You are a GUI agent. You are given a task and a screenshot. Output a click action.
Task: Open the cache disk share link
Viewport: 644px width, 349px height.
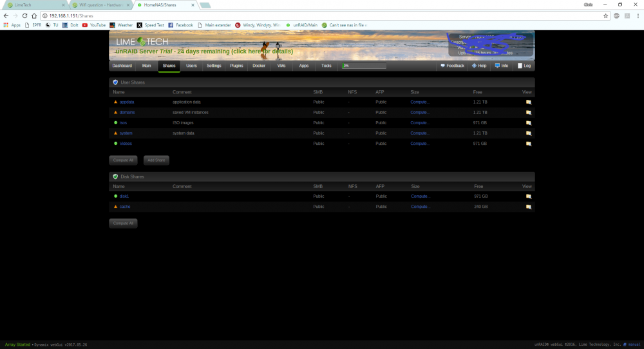click(x=125, y=207)
